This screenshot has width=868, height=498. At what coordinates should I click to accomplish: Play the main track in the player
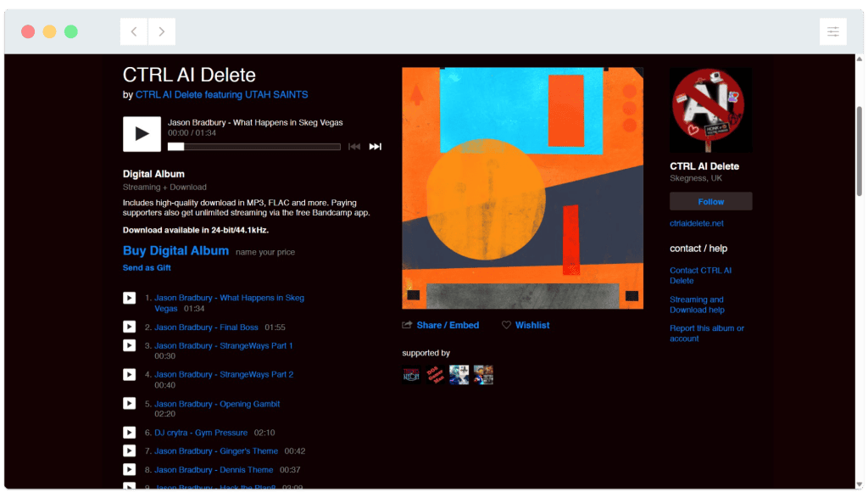click(142, 133)
